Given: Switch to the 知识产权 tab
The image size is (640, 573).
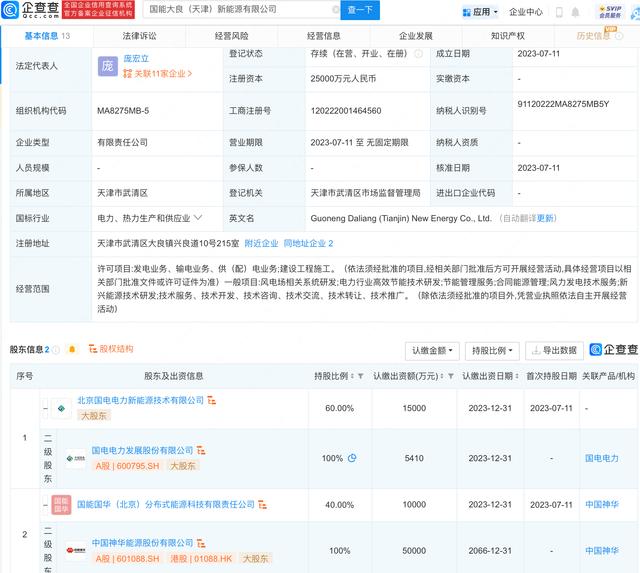Looking at the screenshot, I should pos(507,35).
